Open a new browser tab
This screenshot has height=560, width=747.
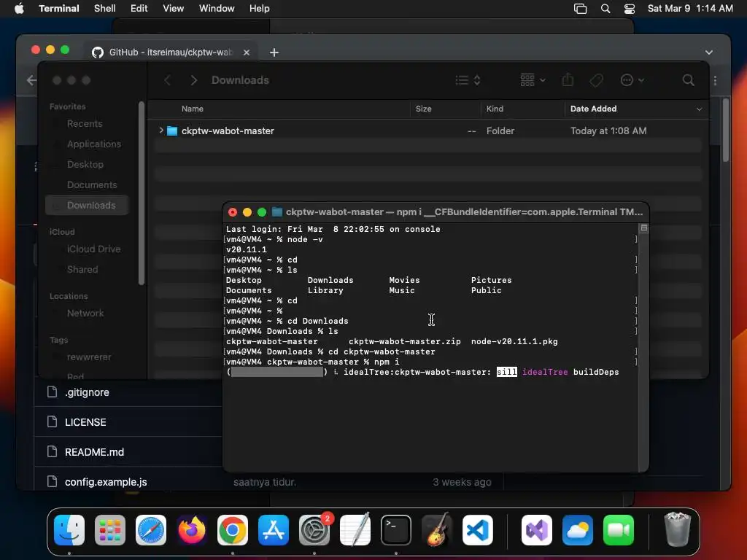[x=274, y=52]
